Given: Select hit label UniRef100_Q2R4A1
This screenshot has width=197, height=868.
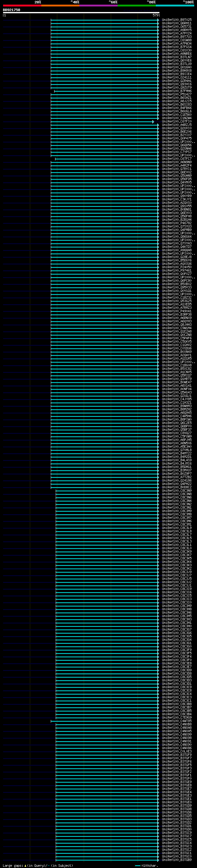Looking at the screenshot, I should pos(177,81).
